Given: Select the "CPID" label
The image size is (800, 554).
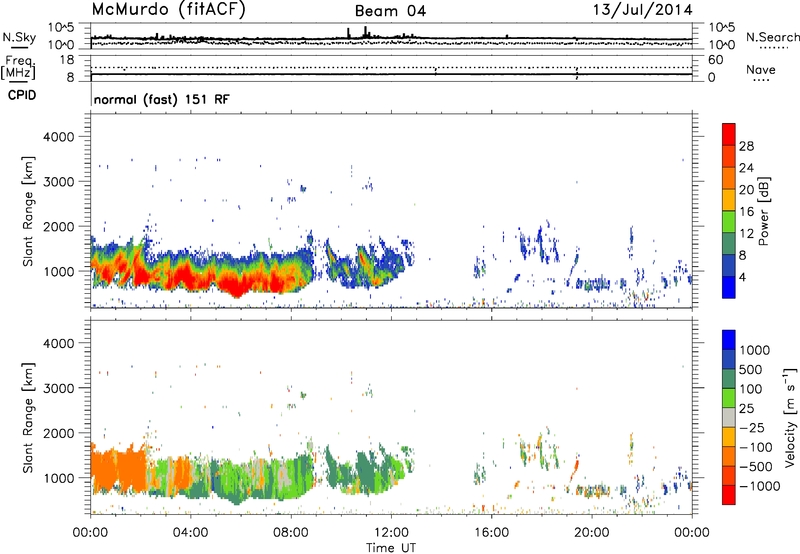Looking at the screenshot, I should click(22, 95).
